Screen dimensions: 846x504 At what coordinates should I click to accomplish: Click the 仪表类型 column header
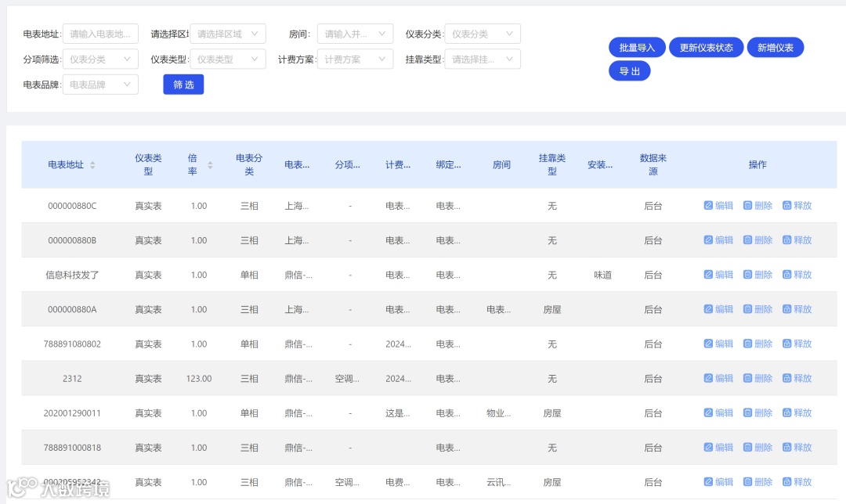point(148,164)
